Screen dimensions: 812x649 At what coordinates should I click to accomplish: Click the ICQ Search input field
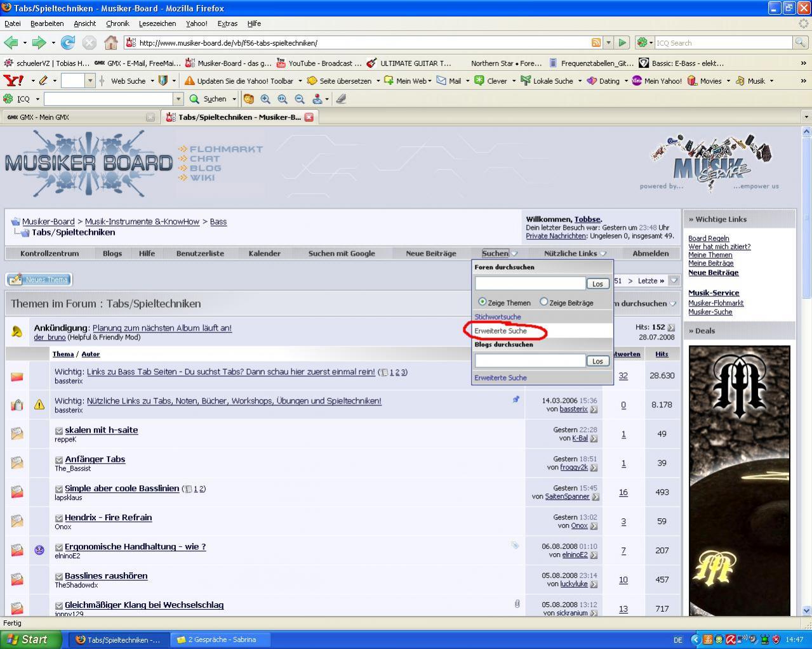click(723, 43)
